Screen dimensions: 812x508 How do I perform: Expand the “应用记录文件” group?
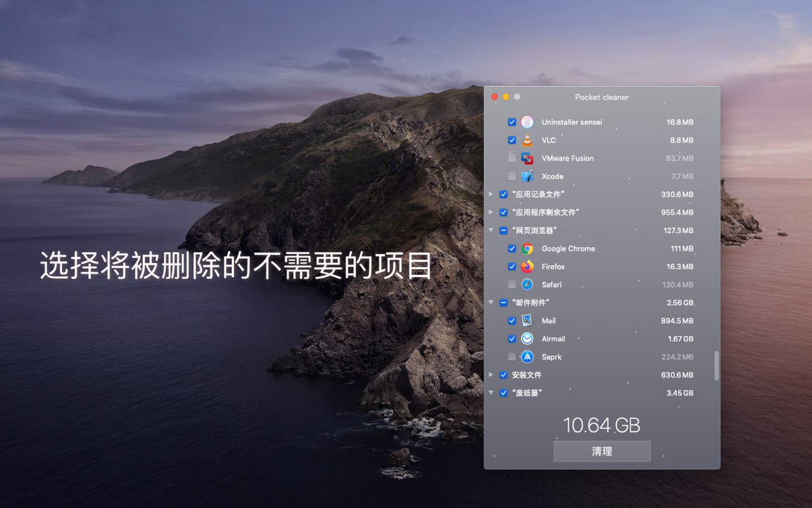491,194
